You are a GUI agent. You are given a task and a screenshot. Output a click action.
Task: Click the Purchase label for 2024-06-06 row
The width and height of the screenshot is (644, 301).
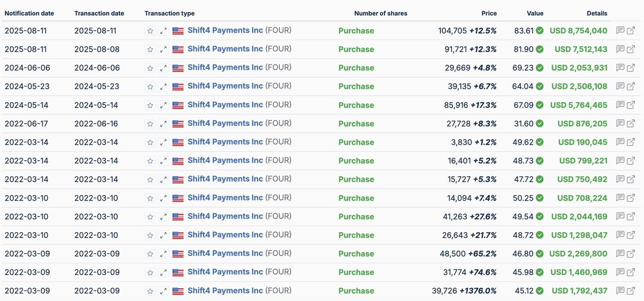tap(356, 68)
